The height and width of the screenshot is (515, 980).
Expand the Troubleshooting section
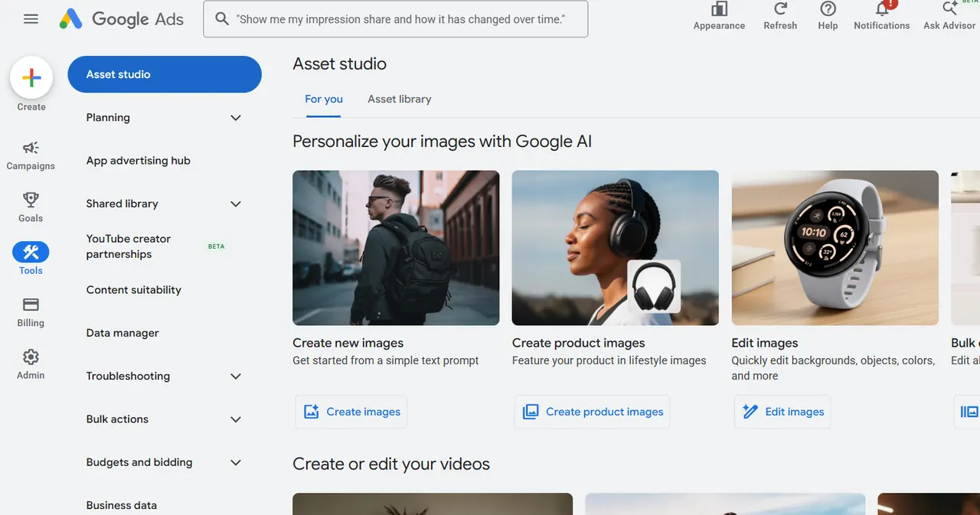click(x=236, y=376)
